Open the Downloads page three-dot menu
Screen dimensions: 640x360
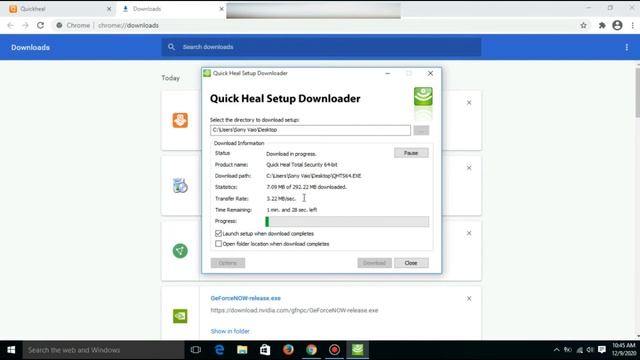tap(627, 47)
